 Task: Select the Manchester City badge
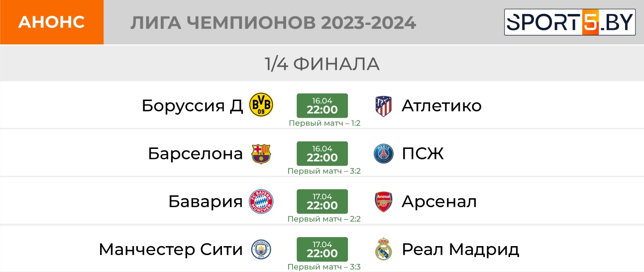pos(261,250)
